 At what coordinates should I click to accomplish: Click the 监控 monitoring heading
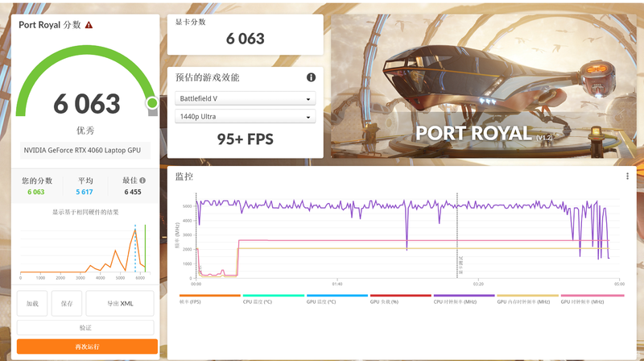coord(184,176)
